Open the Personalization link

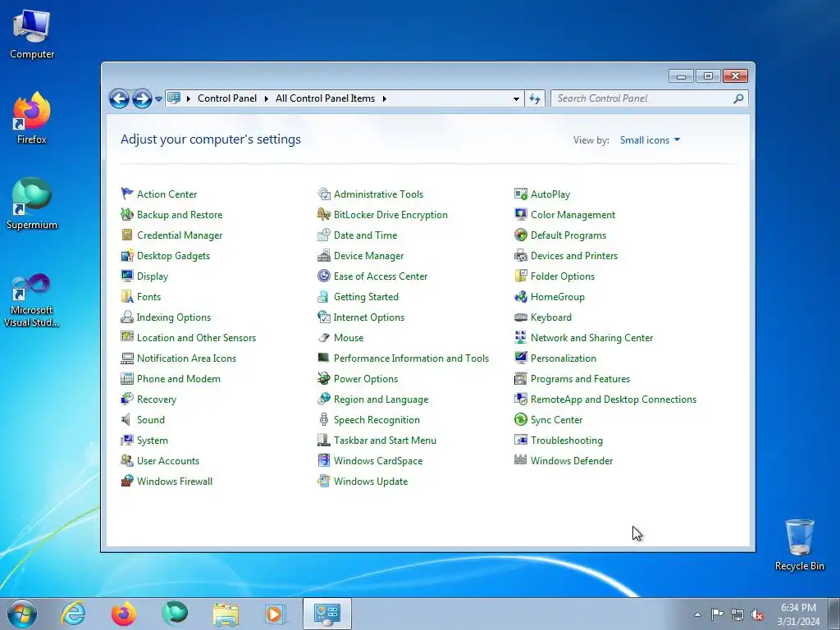(563, 358)
